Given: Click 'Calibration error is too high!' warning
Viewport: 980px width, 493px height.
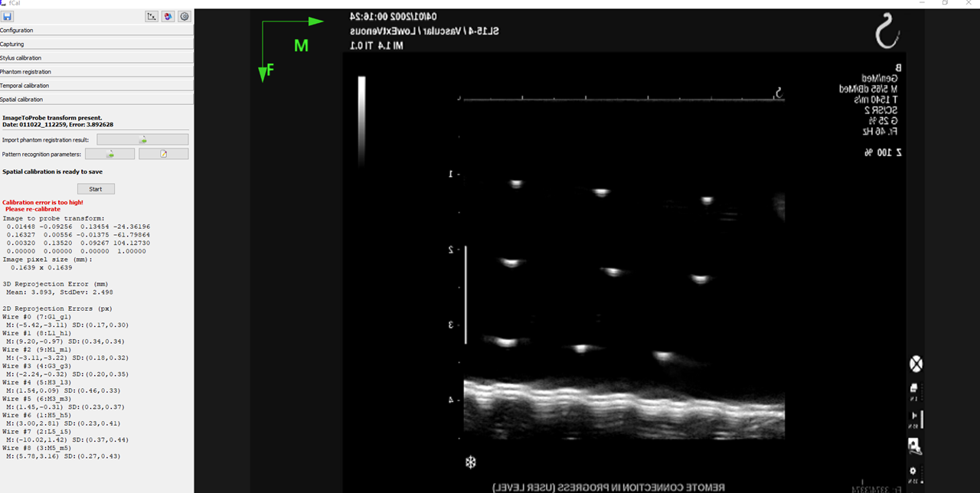Looking at the screenshot, I should (x=43, y=202).
